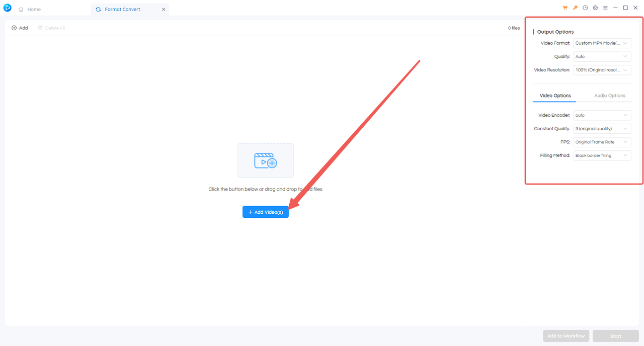The height and width of the screenshot is (346, 644).
Task: Close the Format Convert tab
Action: 164,9
